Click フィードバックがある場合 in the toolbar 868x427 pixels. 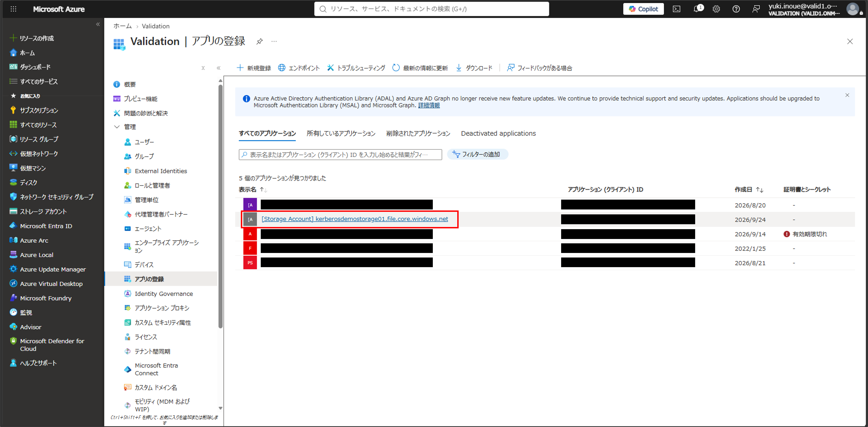pos(539,68)
